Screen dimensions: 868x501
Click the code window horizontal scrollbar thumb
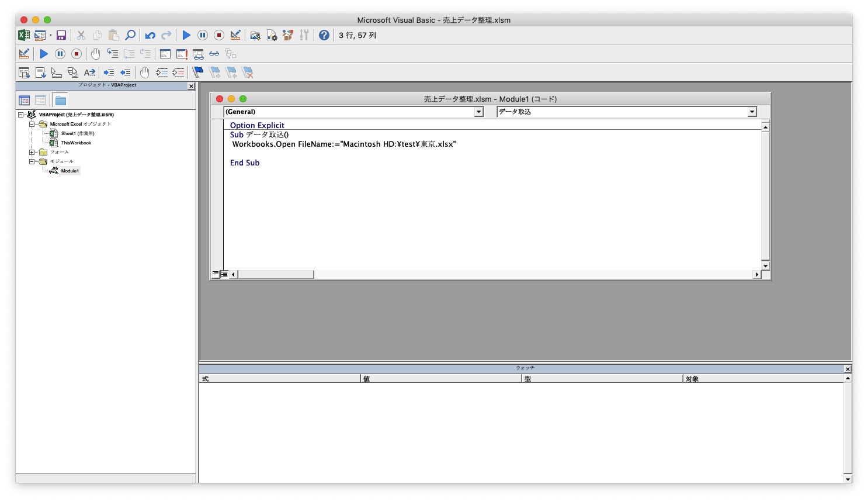pos(276,274)
